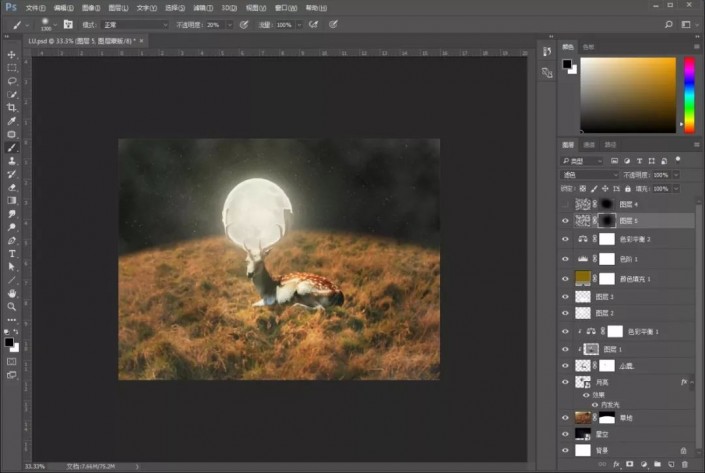The image size is (705, 473).
Task: Create a new group folder icon
Action: pos(657,464)
